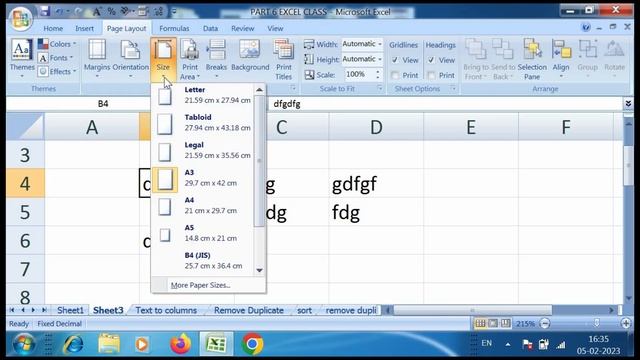Click the Save icon in quick access toolbar
The image size is (640, 360).
pos(44,11)
